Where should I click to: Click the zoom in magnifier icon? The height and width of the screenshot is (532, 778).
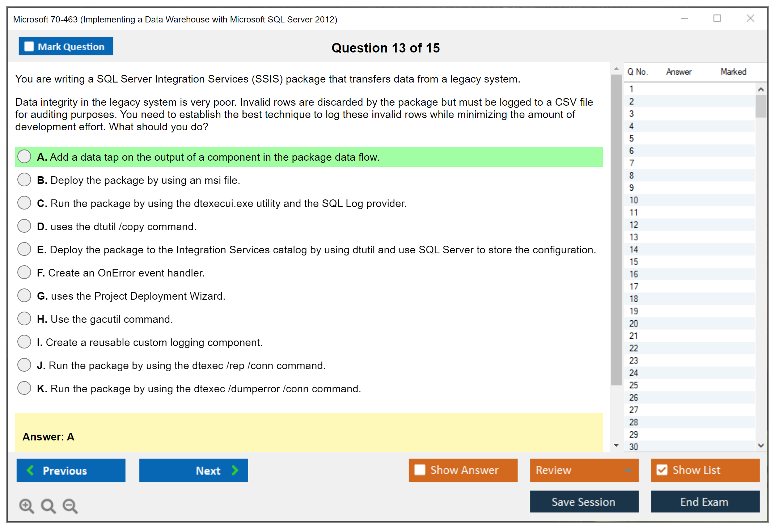(26, 506)
